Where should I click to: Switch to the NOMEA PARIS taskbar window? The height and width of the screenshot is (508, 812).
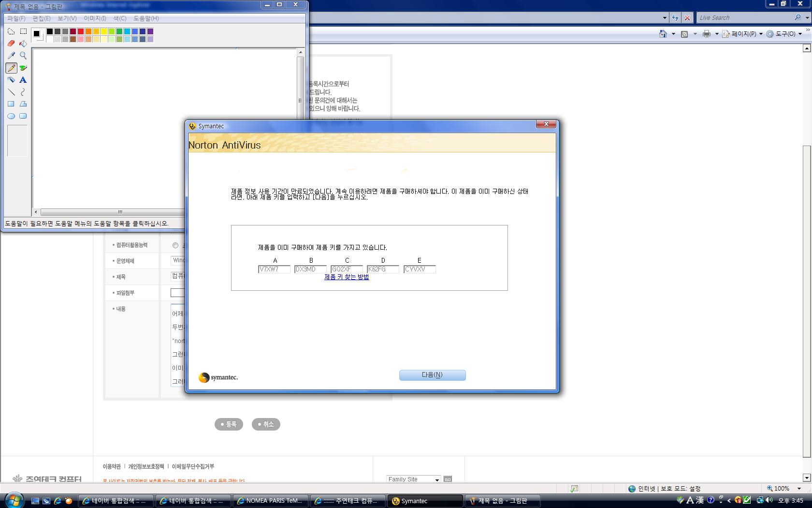(271, 501)
